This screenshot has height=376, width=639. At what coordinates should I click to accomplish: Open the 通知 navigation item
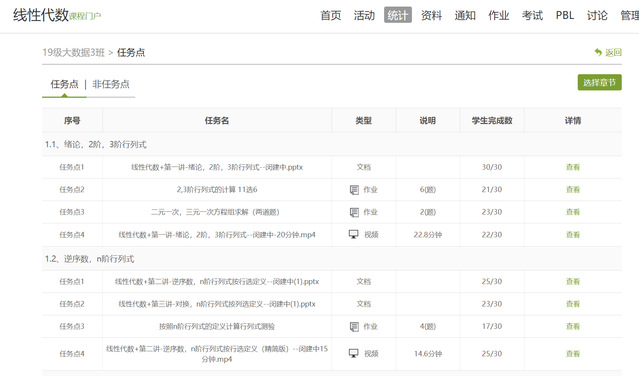click(465, 15)
